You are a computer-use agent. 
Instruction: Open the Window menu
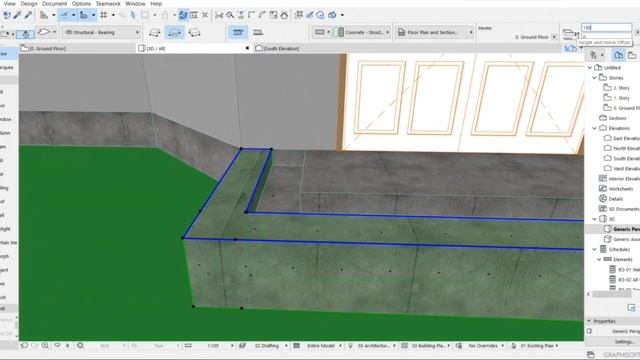click(x=135, y=4)
